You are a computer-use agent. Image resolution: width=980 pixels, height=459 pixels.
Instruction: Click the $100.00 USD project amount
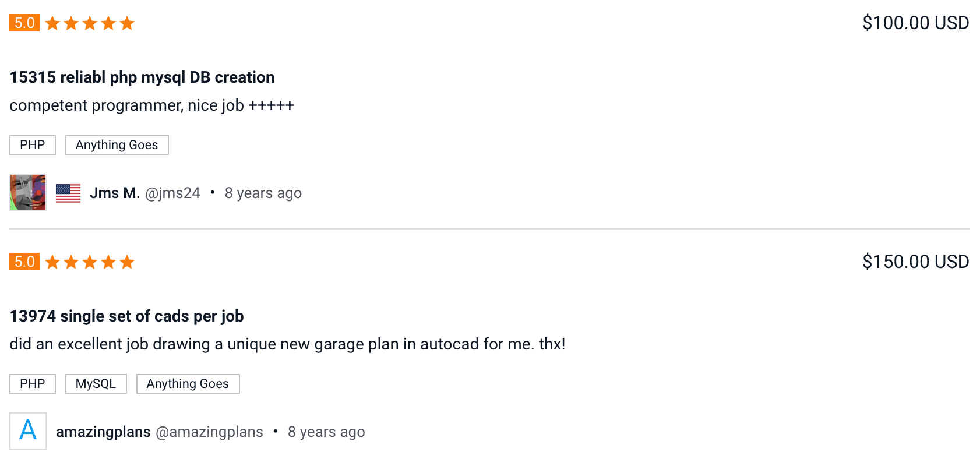(916, 23)
